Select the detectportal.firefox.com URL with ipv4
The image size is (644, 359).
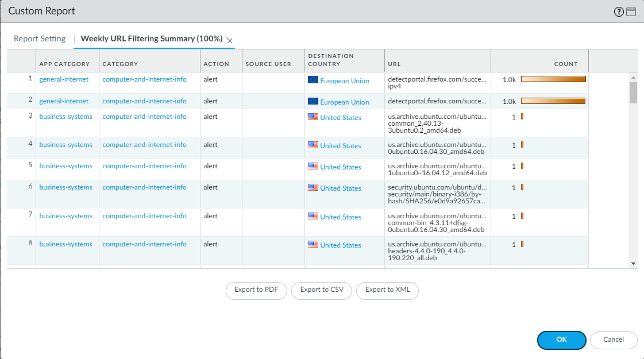point(437,83)
